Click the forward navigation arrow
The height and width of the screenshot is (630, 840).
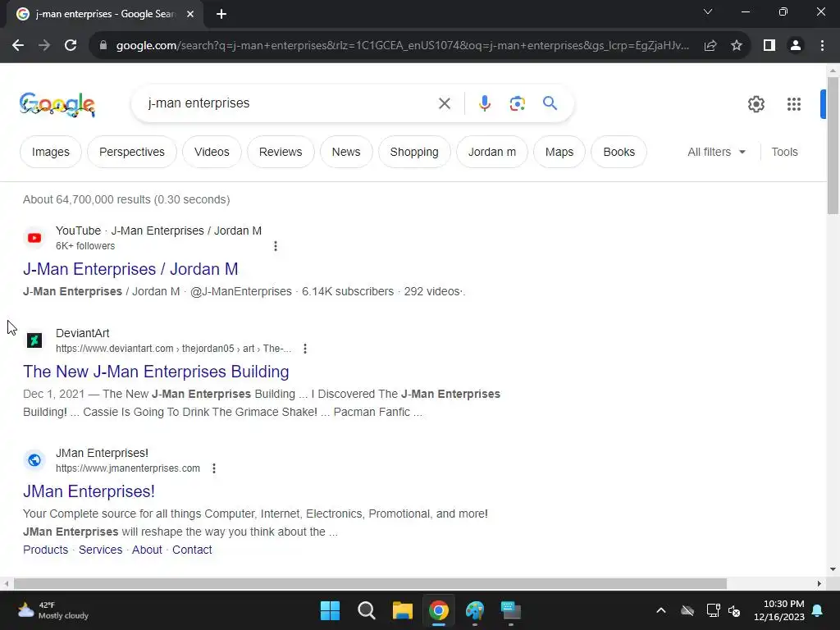point(44,46)
